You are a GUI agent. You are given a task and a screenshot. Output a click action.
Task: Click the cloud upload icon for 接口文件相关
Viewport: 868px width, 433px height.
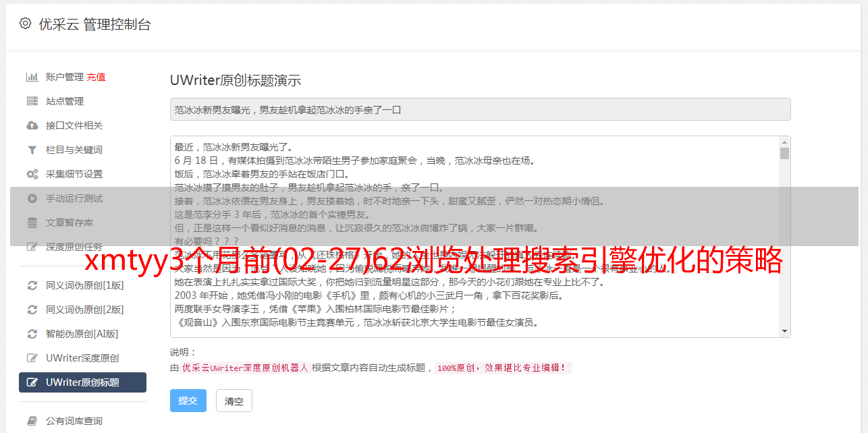[32, 125]
